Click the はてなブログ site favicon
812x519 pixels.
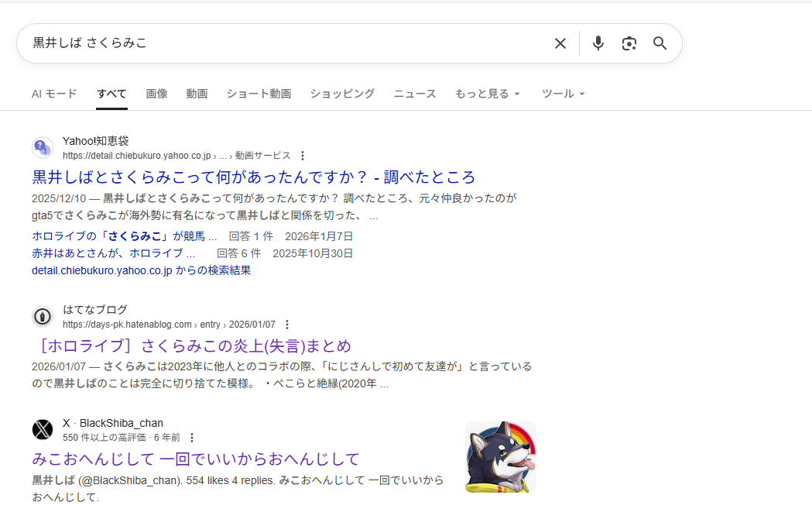click(x=43, y=317)
